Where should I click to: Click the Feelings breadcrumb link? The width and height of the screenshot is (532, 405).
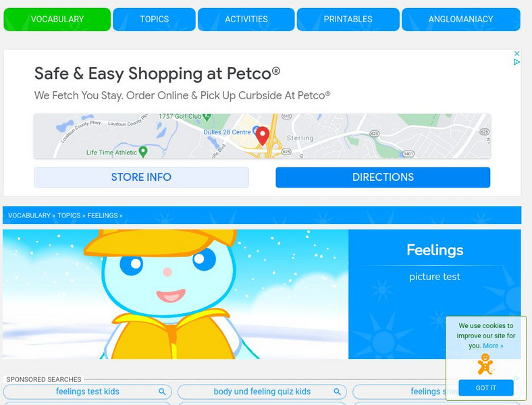coord(103,215)
